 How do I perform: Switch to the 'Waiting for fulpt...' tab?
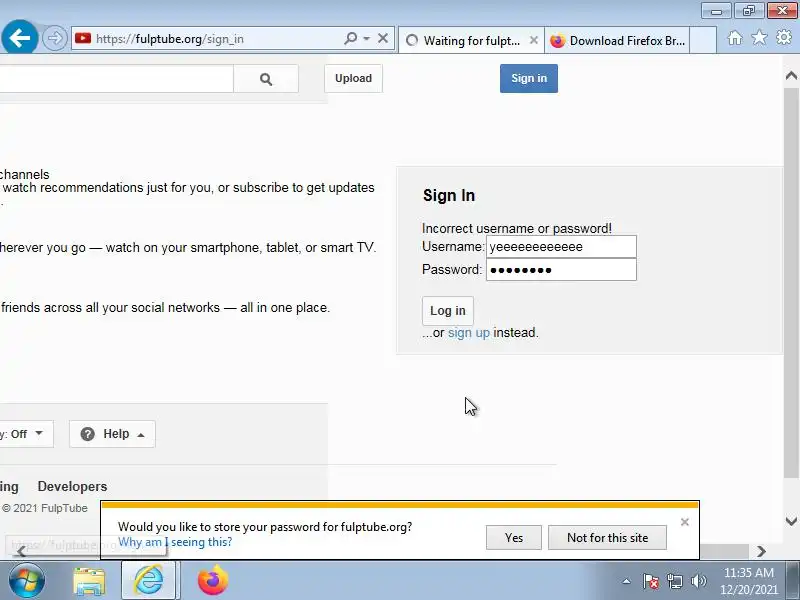(x=471, y=40)
